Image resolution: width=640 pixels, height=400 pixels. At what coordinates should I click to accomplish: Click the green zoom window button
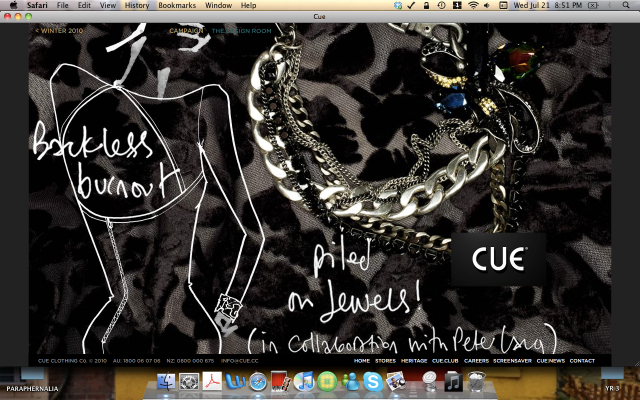tap(28, 16)
